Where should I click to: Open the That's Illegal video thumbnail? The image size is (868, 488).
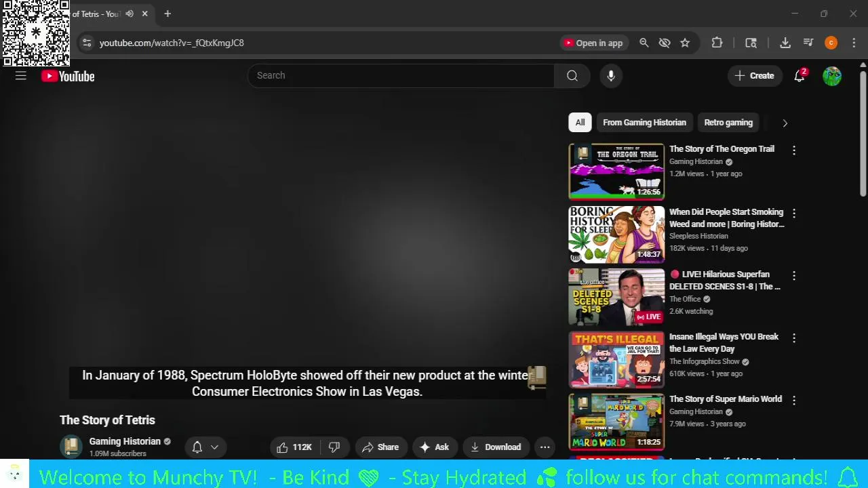tap(616, 359)
